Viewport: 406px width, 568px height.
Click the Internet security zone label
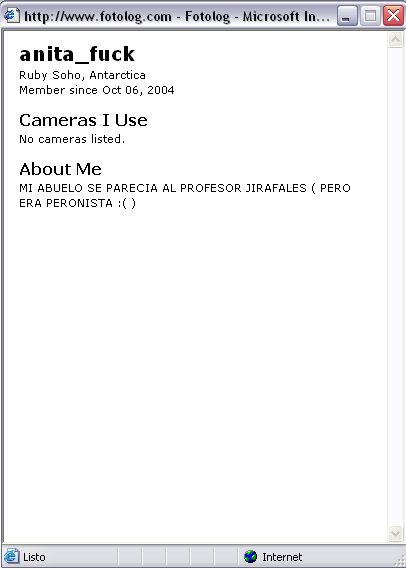(282, 557)
